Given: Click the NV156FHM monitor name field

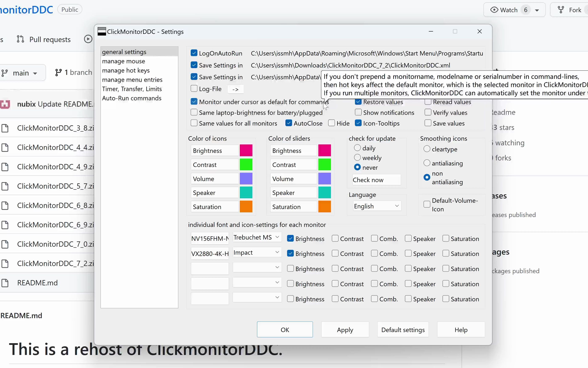Looking at the screenshot, I should tap(210, 238).
